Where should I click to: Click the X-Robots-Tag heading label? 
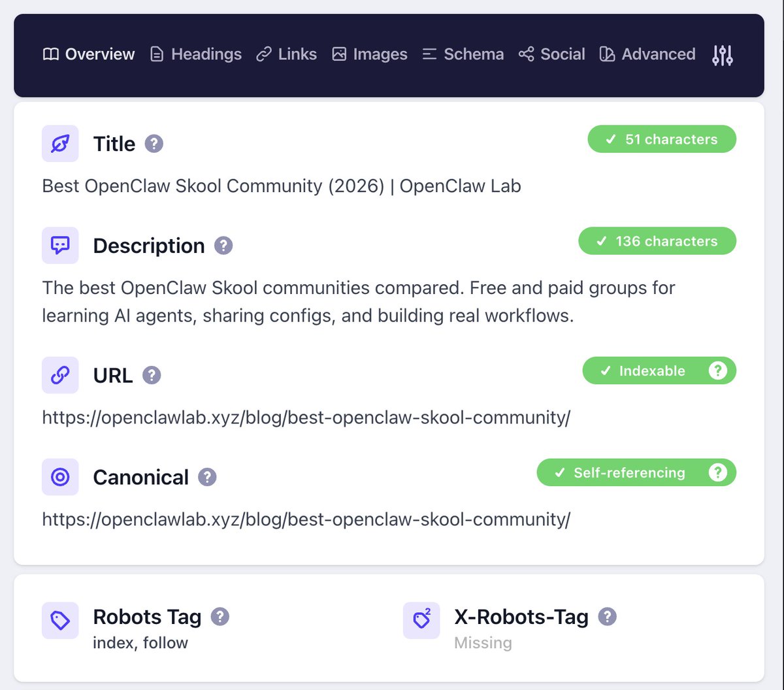coord(521,617)
